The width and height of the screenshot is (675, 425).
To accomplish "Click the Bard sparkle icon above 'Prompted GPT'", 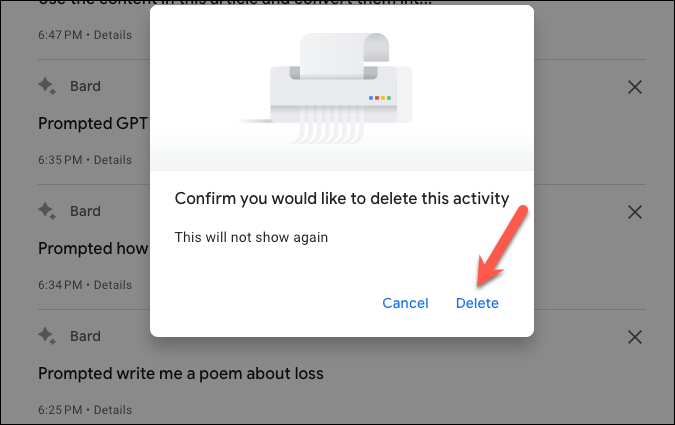I will [47, 86].
